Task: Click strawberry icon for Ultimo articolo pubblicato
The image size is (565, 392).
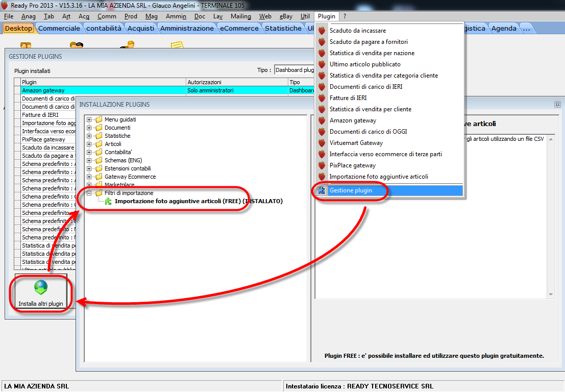Action: [x=322, y=64]
